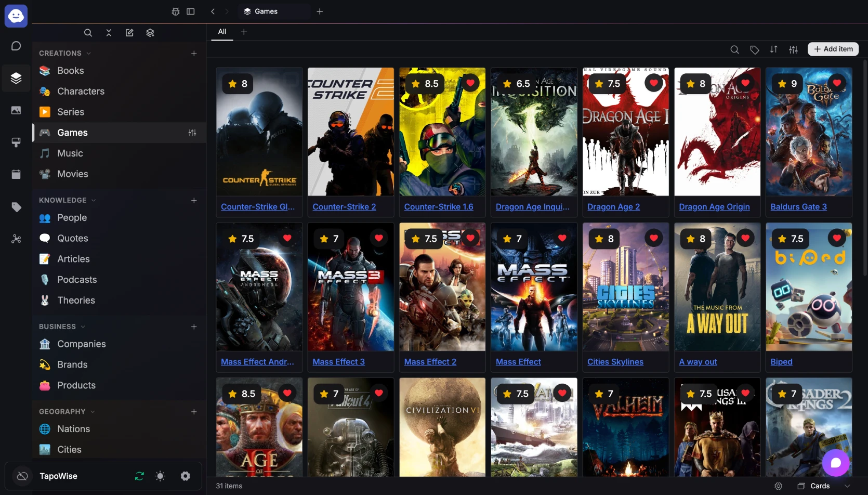Open the chat icon in left rail

[x=16, y=46]
